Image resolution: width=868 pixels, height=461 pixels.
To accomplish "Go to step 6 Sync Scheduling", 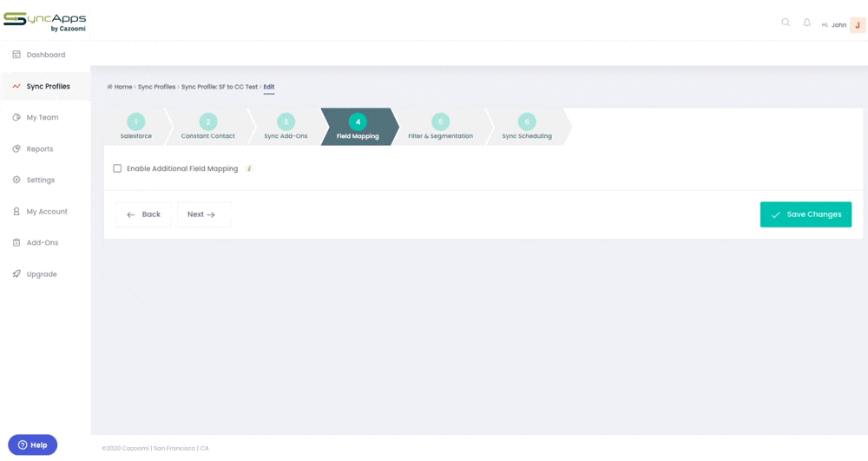I will coord(527,127).
